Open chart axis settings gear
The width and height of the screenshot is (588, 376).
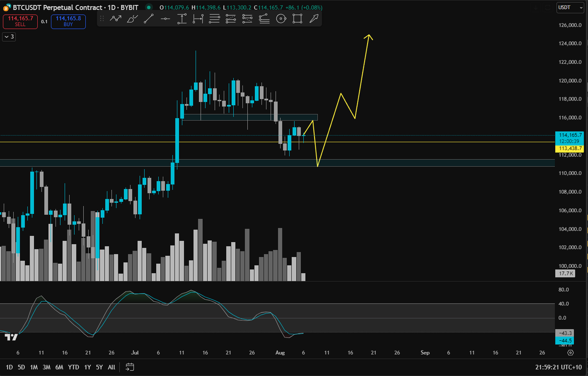click(x=570, y=352)
